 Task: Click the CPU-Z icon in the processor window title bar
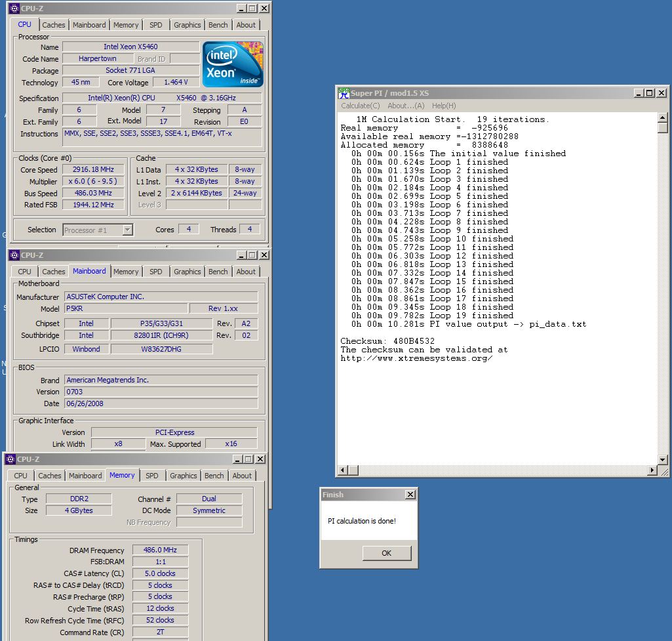click(14, 8)
